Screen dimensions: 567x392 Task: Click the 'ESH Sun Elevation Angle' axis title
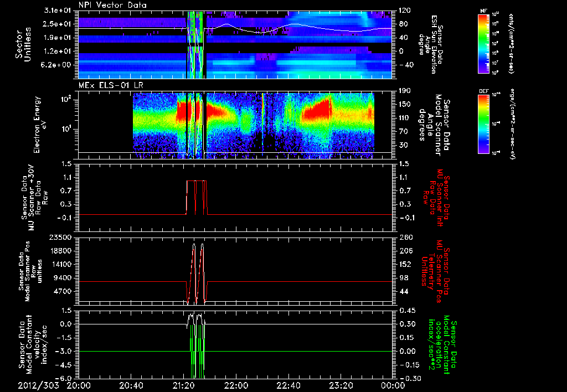[431, 44]
